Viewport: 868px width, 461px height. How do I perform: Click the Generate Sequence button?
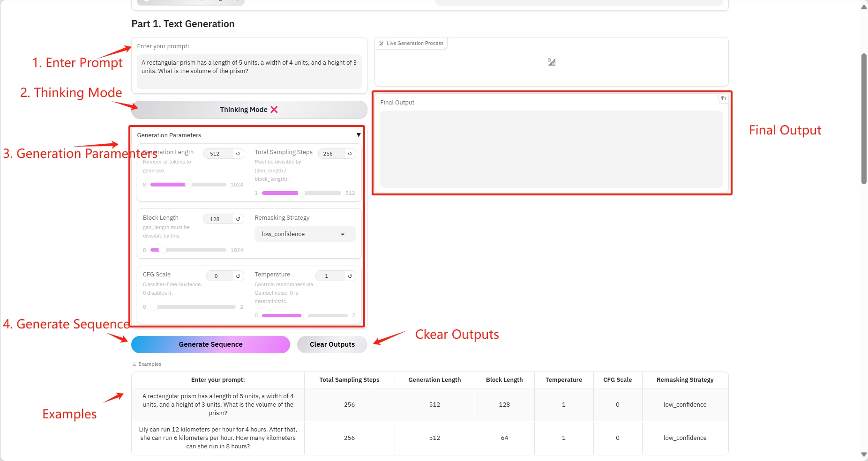(210, 344)
